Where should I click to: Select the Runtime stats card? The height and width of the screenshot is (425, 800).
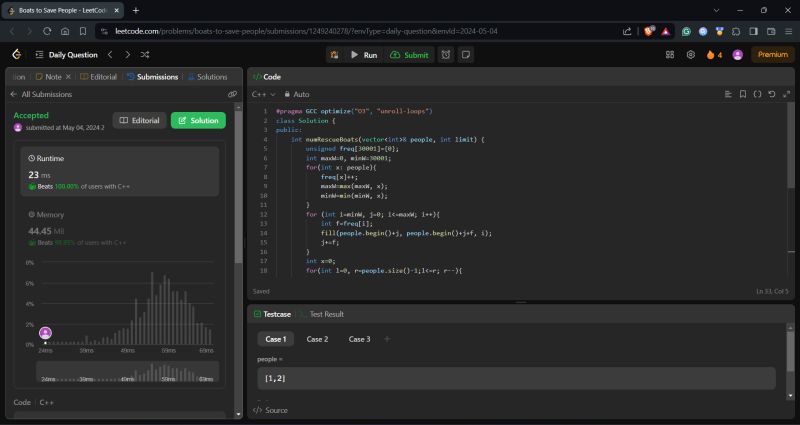point(120,172)
